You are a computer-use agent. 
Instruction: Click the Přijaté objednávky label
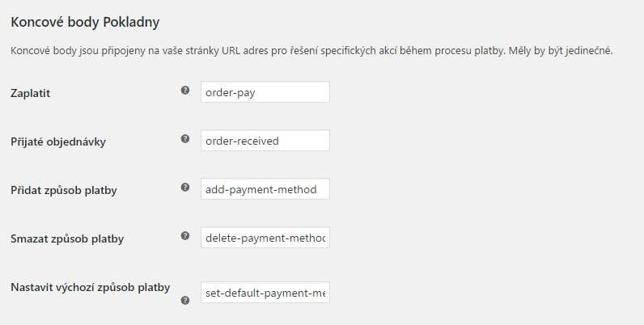(x=58, y=141)
